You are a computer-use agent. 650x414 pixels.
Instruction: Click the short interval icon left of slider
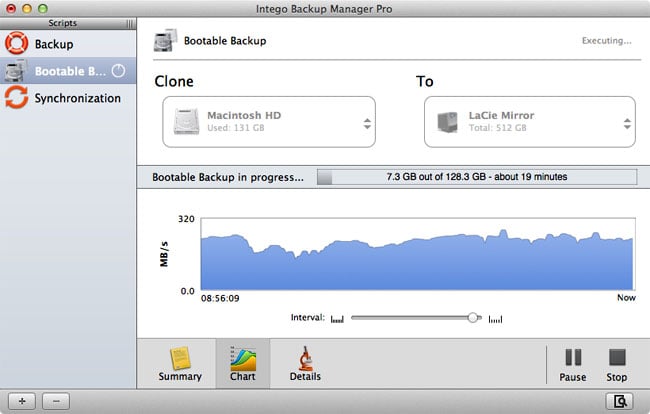[x=337, y=319]
